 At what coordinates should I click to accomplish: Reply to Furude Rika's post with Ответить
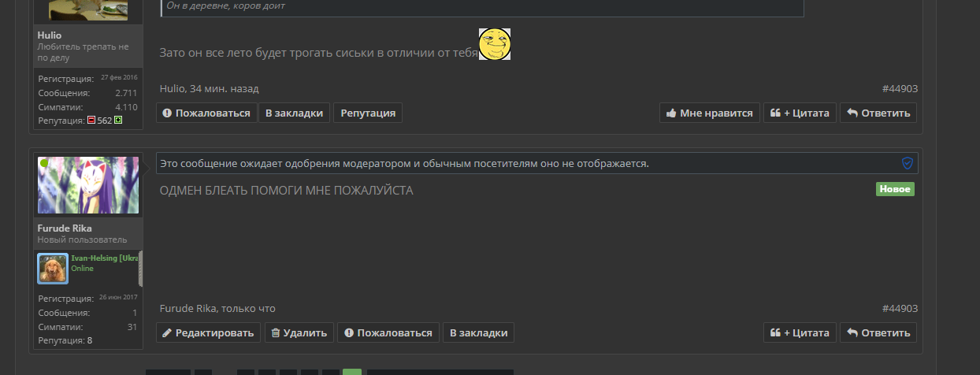point(878,332)
